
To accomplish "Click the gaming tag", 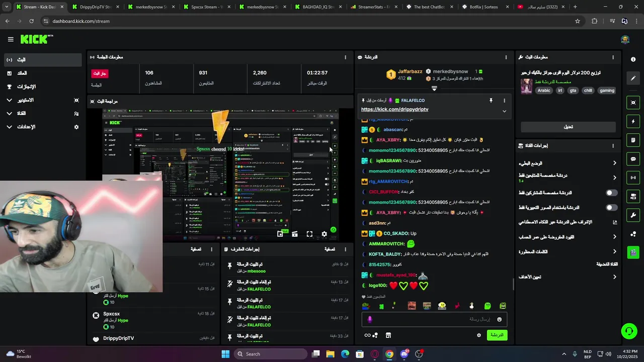I will point(607,90).
